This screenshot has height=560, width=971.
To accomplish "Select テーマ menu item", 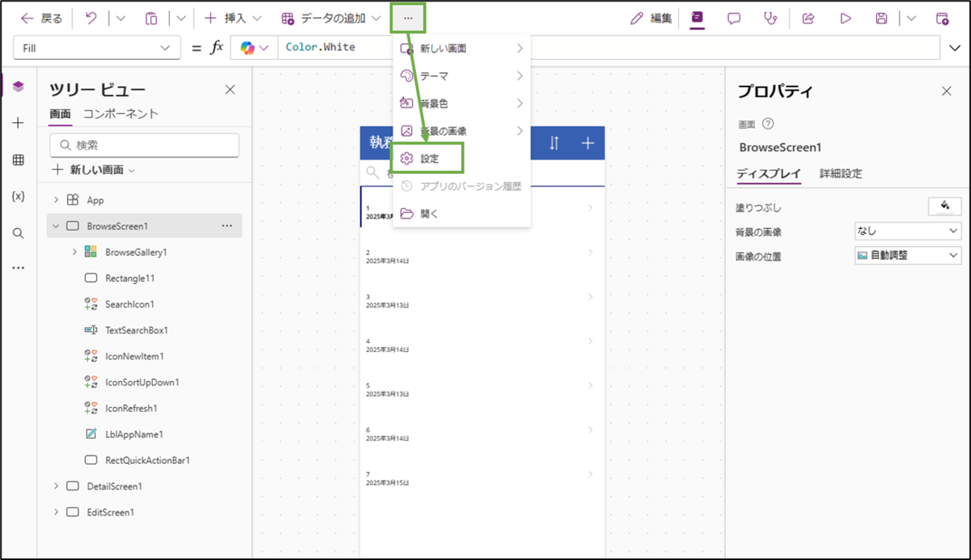I will coord(461,75).
